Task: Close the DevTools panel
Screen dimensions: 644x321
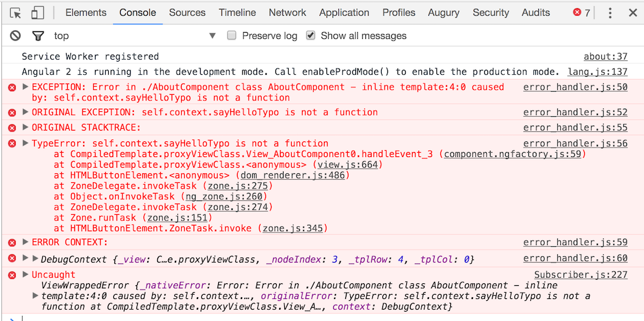Action: [x=633, y=13]
